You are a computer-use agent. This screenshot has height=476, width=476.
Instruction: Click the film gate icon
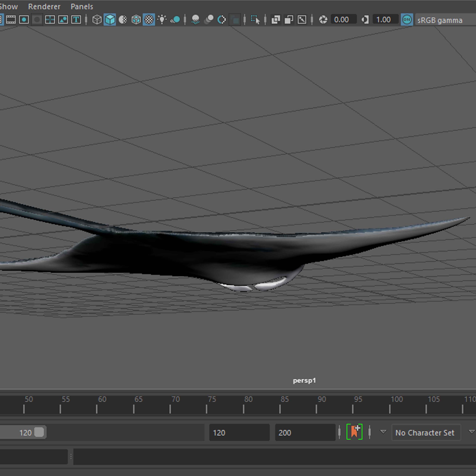pyautogui.click(x=11, y=20)
